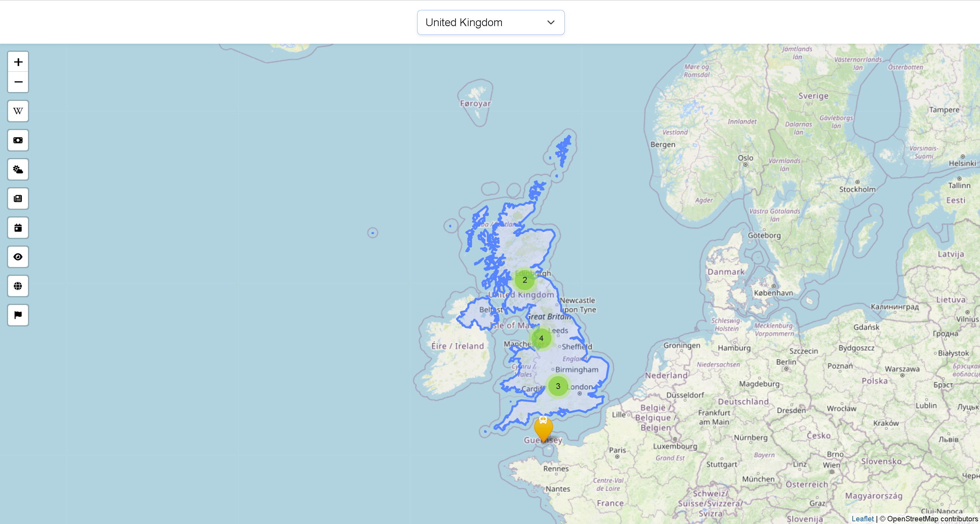The height and width of the screenshot is (524, 980).
Task: Select the currency information icon
Action: pos(18,140)
